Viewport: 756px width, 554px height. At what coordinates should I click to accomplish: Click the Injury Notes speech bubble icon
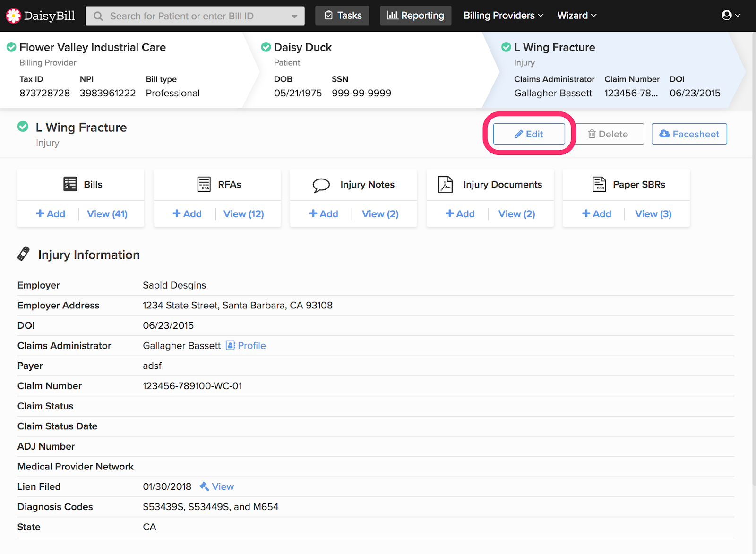[321, 185]
